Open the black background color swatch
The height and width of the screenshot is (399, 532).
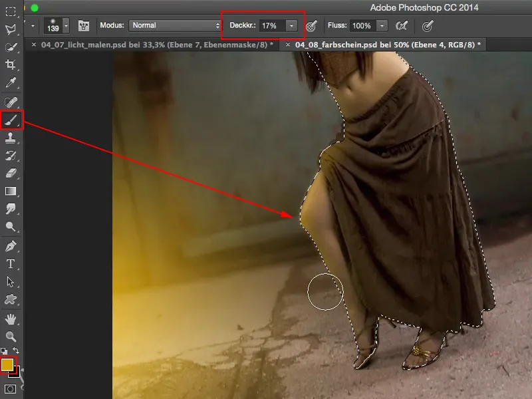(x=15, y=373)
